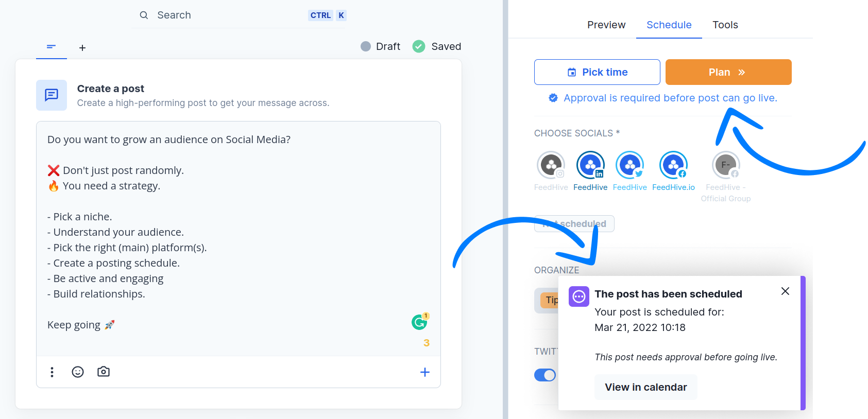
Task: Toggle the FeedHive Twitter social account
Action: pos(629,166)
